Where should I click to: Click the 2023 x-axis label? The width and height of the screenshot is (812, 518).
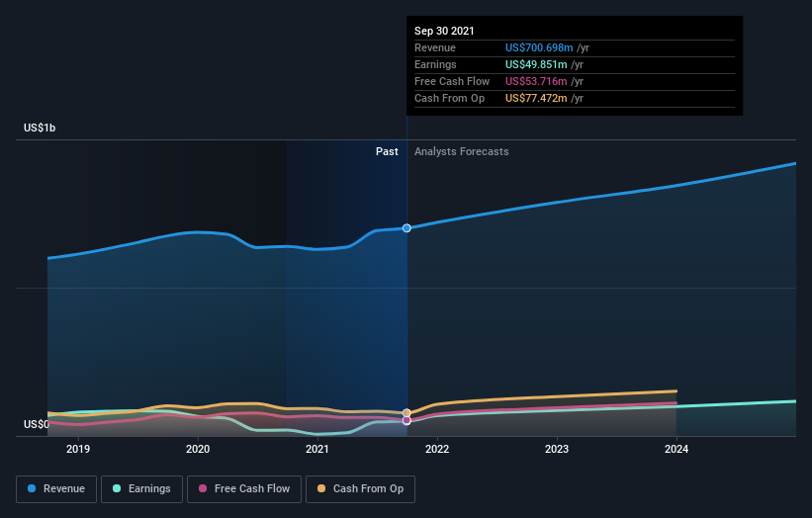point(557,449)
